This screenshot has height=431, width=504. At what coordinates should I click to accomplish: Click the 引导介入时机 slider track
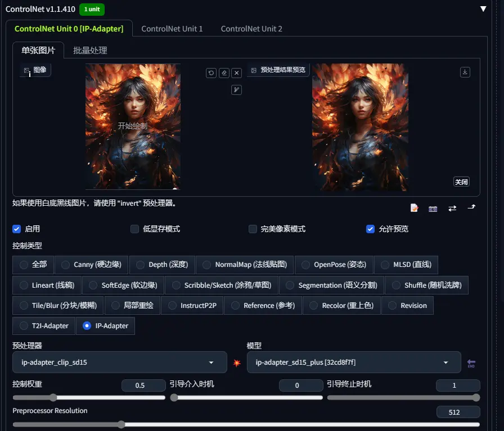pyautogui.click(x=246, y=398)
